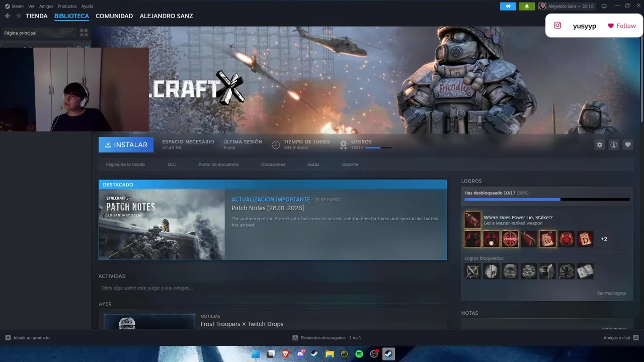Open the Soporte link
This screenshot has width=644, height=362.
[350, 164]
